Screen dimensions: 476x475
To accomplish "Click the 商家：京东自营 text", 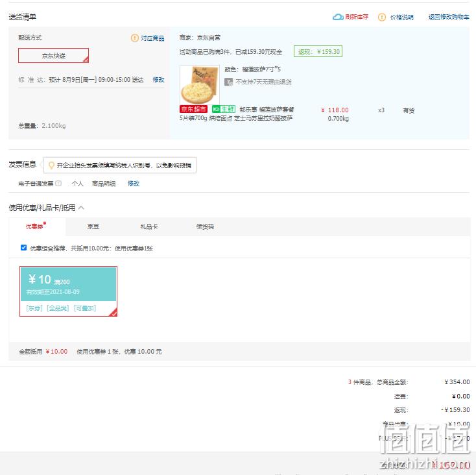I will tap(200, 38).
